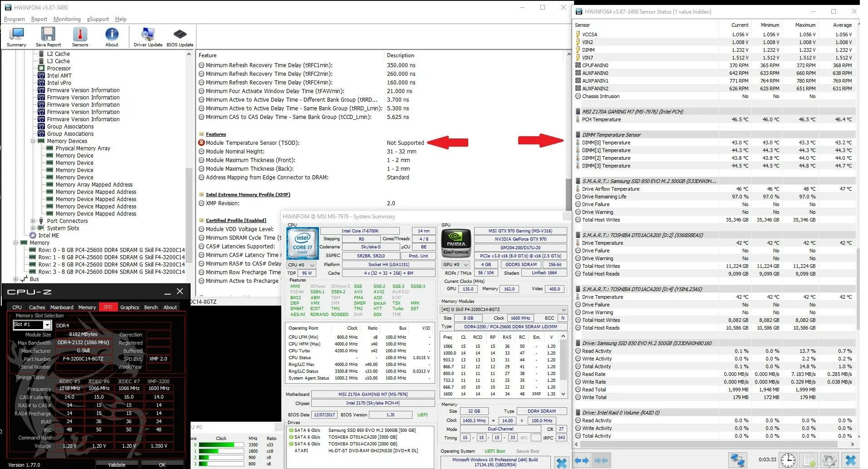Screen dimensions: 868x469
Task: Click the About info icon in HWiNFO64
Action: click(112, 35)
